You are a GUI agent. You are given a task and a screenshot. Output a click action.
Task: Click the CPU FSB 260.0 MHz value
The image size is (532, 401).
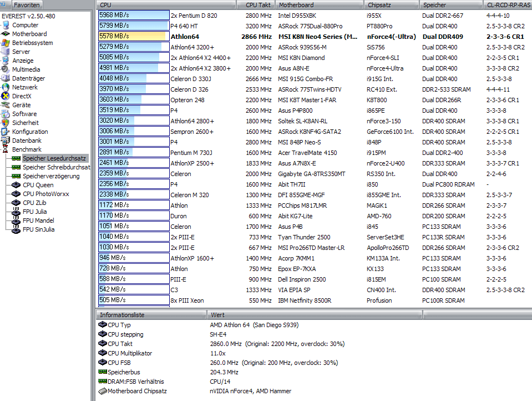tap(274, 363)
